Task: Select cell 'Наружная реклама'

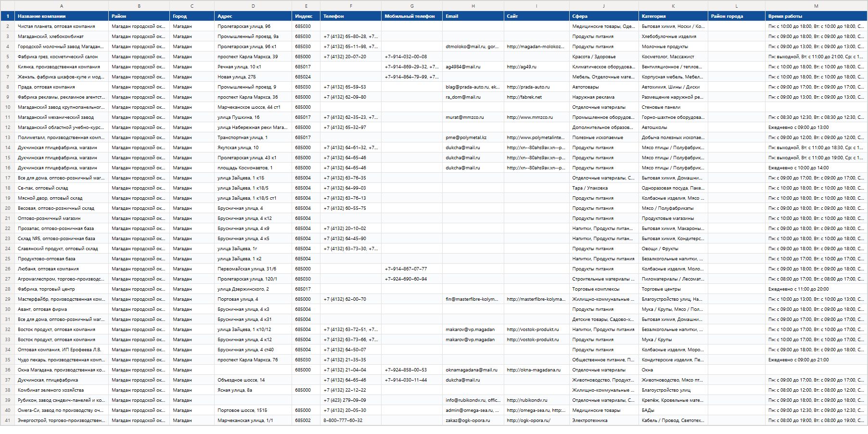Action: 604,97
